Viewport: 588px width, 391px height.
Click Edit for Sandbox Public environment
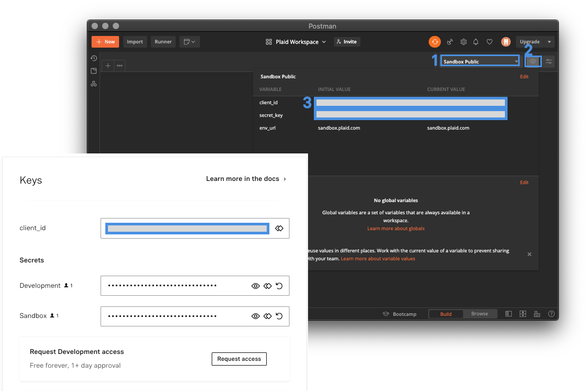pos(524,77)
